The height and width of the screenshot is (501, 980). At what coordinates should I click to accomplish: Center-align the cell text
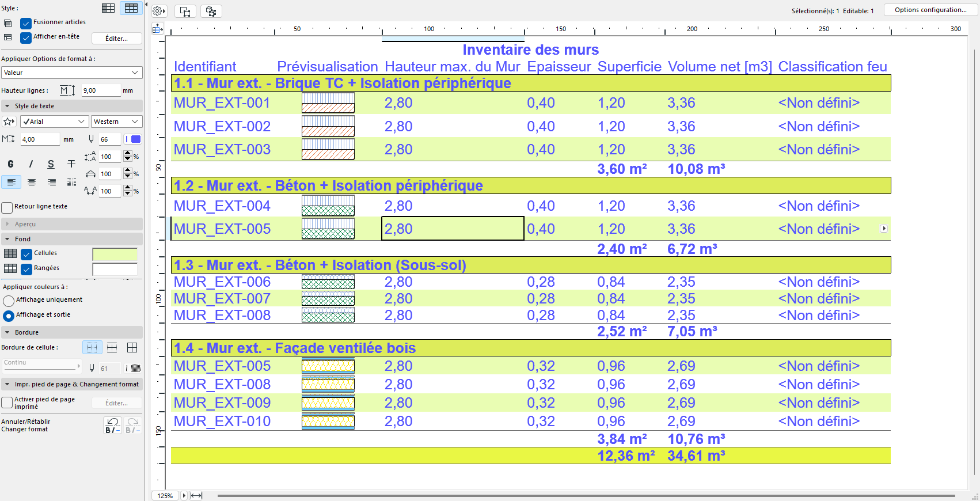32,183
